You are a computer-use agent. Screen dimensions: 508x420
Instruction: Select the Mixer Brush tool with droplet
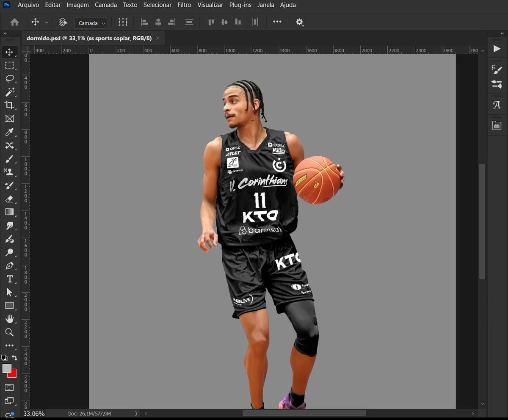click(x=9, y=239)
